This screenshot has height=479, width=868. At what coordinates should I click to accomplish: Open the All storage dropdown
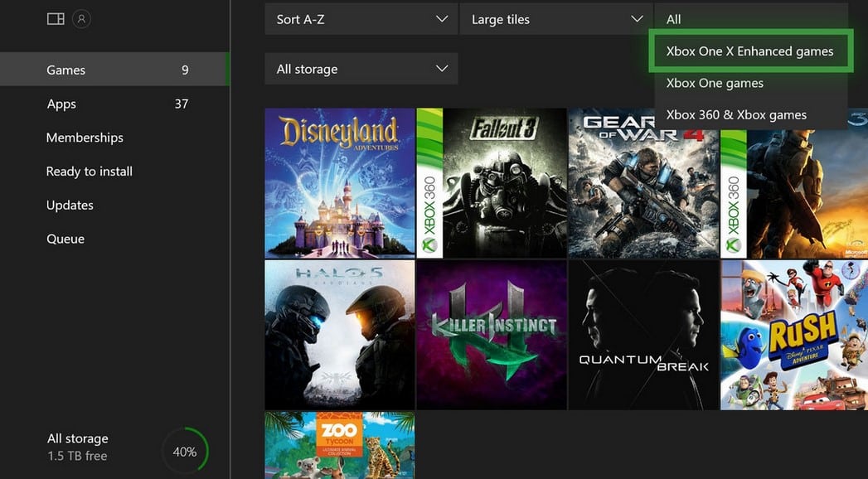click(x=361, y=69)
